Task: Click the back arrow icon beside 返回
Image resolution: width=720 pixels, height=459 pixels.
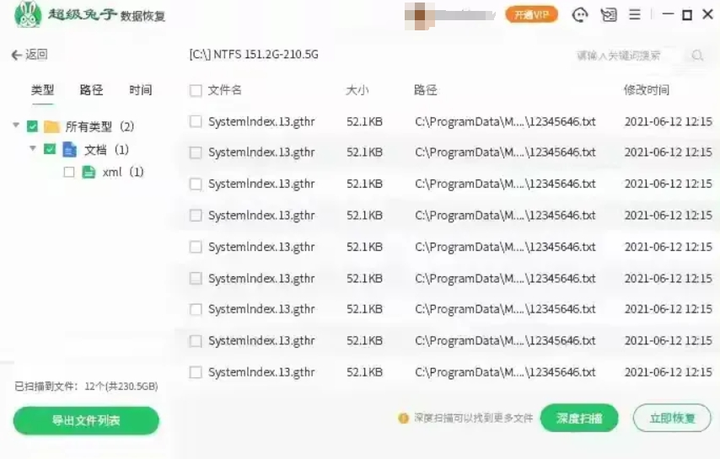Action: point(17,55)
